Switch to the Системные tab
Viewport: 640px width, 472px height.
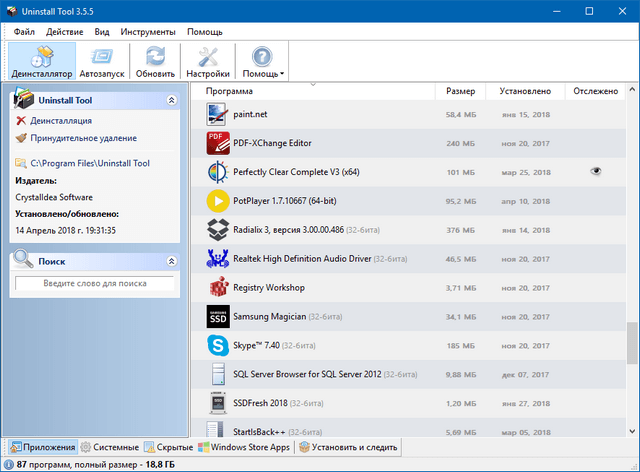pos(110,447)
